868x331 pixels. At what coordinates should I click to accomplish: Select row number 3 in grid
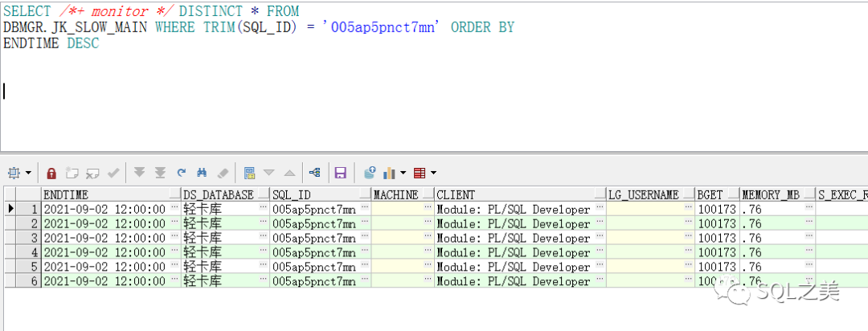[x=28, y=238]
